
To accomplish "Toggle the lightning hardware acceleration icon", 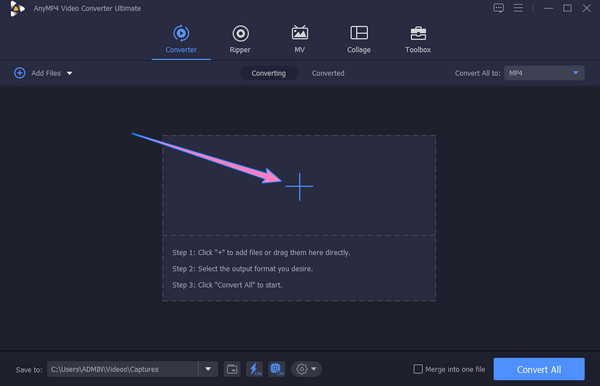I will click(x=254, y=369).
